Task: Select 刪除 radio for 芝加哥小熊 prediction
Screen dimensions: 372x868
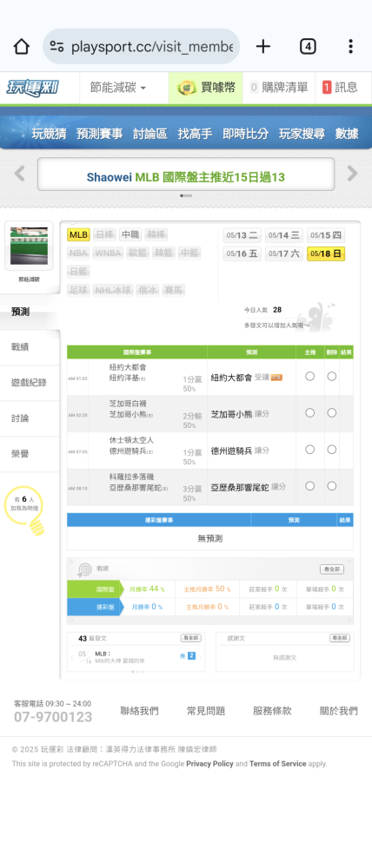Action: [x=331, y=413]
